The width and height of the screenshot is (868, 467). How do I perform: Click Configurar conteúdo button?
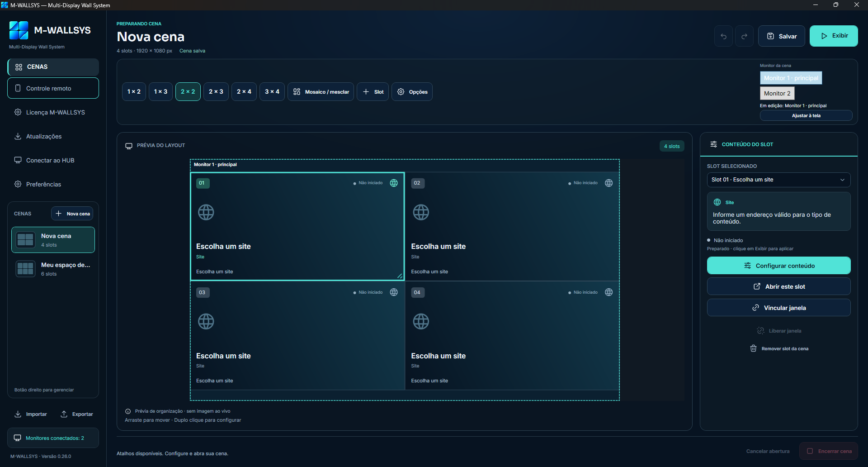(778, 266)
